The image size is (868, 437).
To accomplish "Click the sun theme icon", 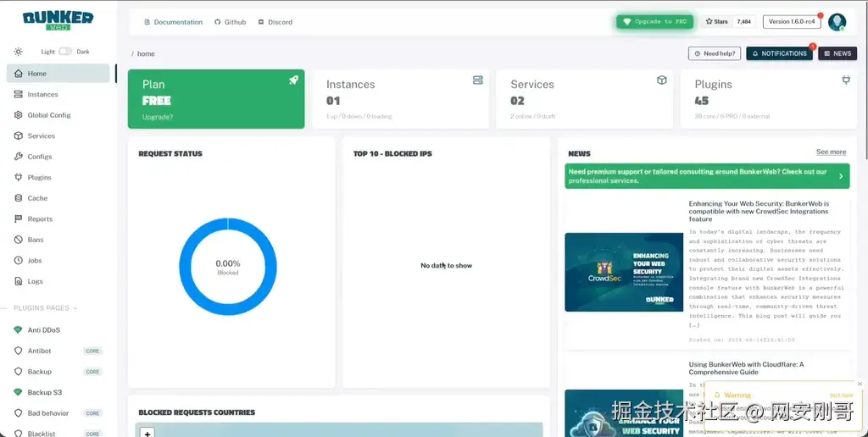I will tap(19, 52).
